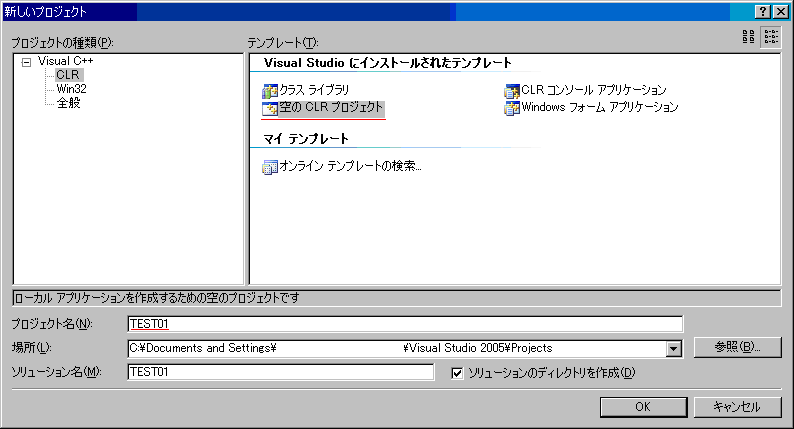
Task: Click the Windows フォーム アプリケーション template icon
Action: pos(512,108)
